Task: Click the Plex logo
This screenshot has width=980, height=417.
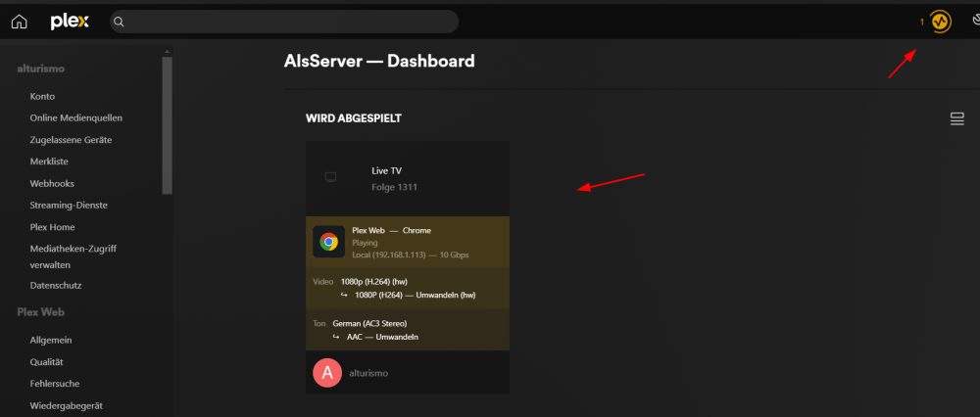Action: click(70, 22)
